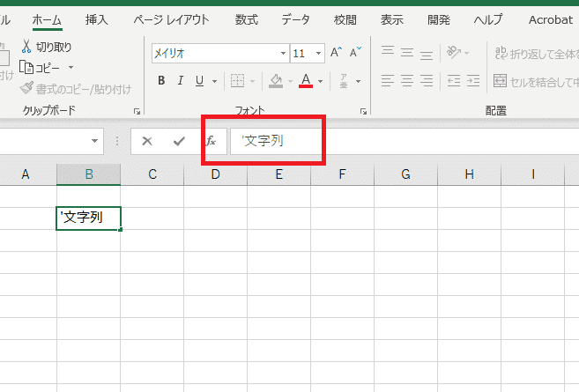Click the decrease indent icon
This screenshot has height=392, width=579.
453,81
